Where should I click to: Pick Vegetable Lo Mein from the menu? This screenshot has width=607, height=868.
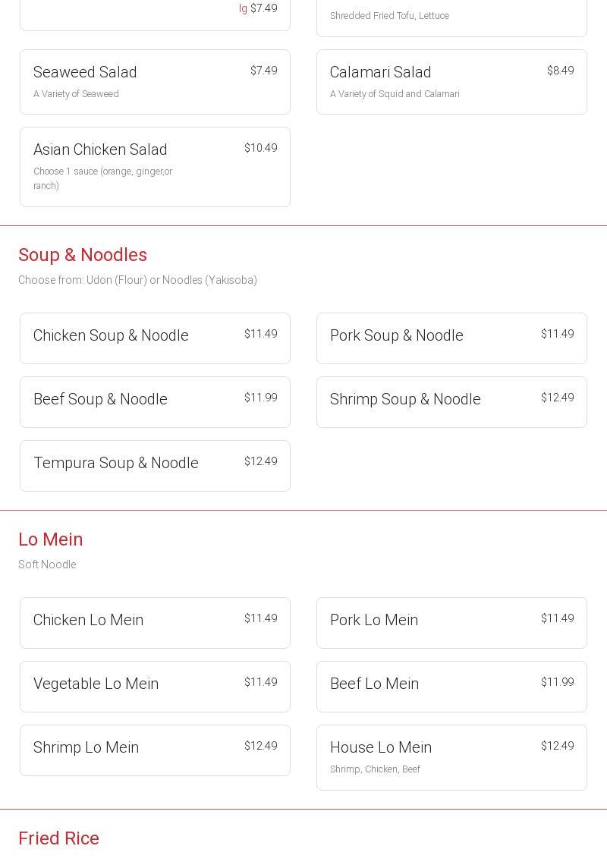(155, 687)
